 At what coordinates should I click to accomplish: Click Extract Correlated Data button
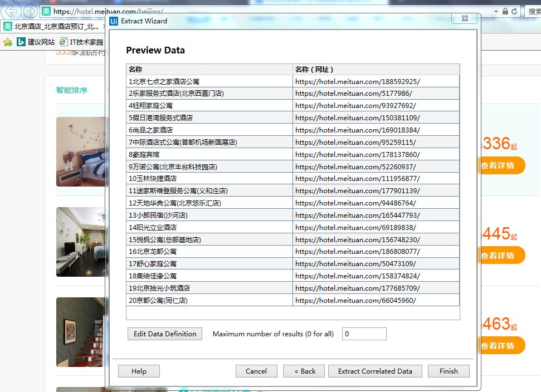(x=375, y=371)
